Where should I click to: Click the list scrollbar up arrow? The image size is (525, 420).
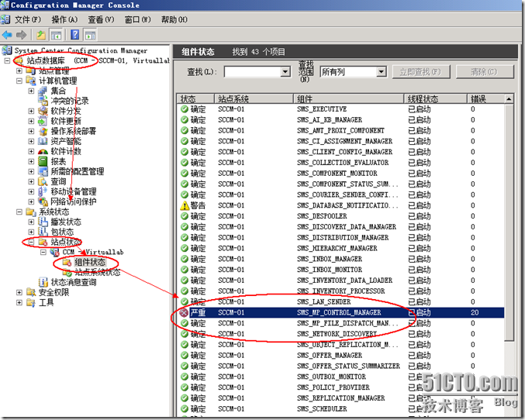tap(509, 98)
